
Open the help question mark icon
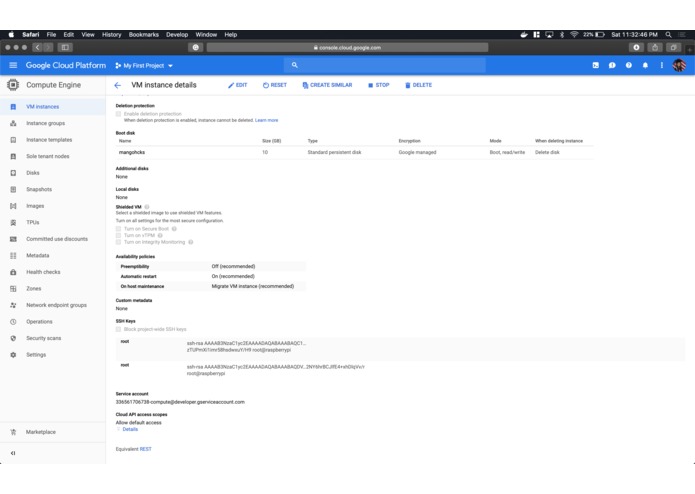(x=629, y=65)
